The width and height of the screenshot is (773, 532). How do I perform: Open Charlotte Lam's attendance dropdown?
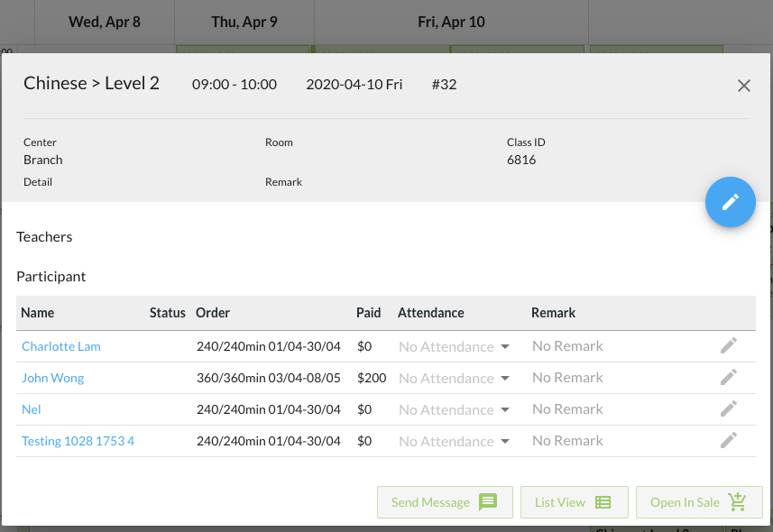pos(455,347)
